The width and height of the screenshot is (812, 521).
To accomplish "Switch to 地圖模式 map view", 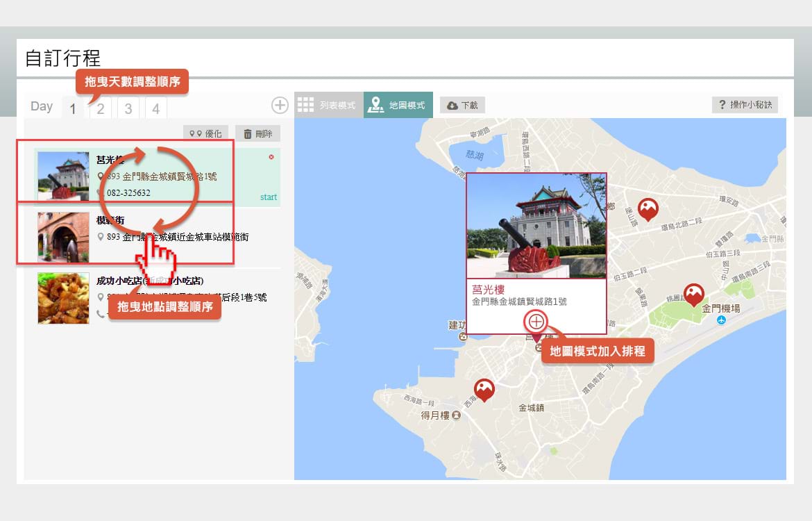I will click(398, 105).
